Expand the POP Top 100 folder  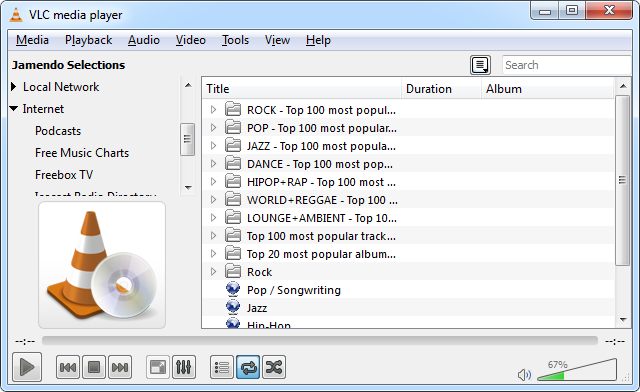pos(213,127)
